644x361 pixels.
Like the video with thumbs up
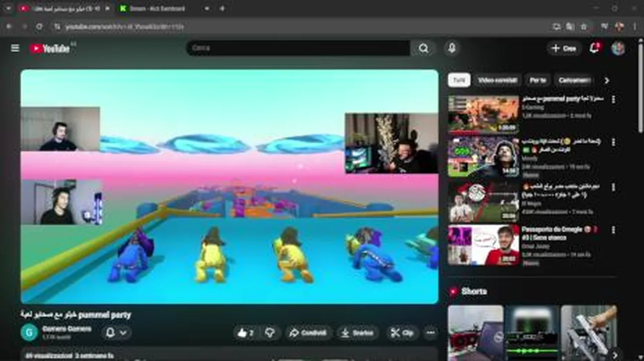tap(246, 333)
